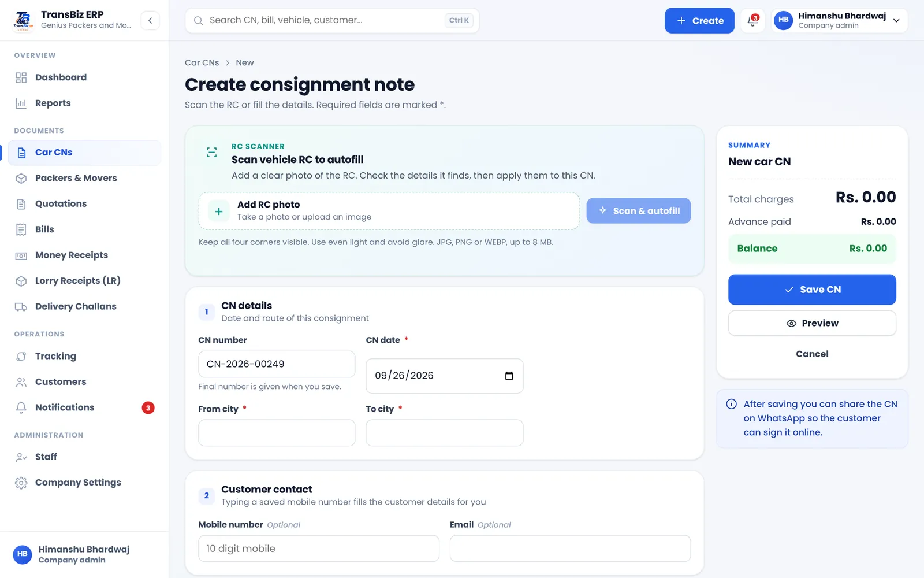924x578 pixels.
Task: Click the HB avatar in top bar
Action: tap(783, 20)
